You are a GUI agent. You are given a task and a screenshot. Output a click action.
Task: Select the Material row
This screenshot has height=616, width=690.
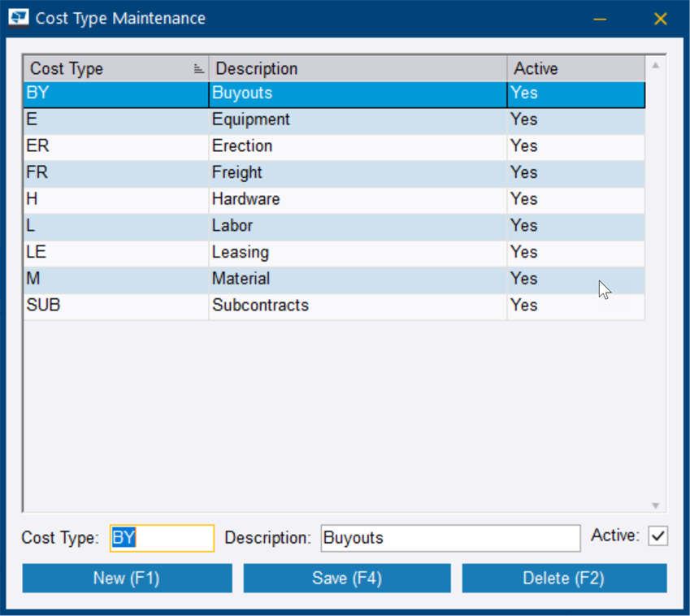(x=244, y=279)
